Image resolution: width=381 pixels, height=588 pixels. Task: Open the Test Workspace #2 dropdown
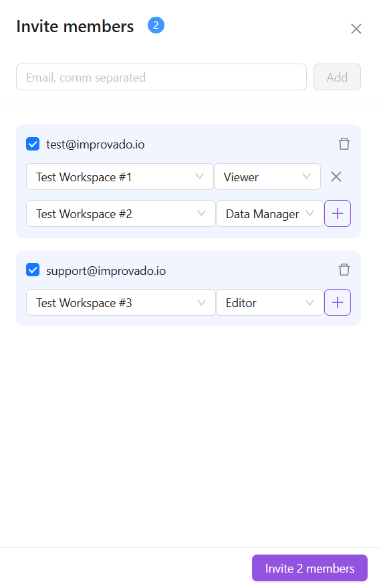pyautogui.click(x=120, y=213)
